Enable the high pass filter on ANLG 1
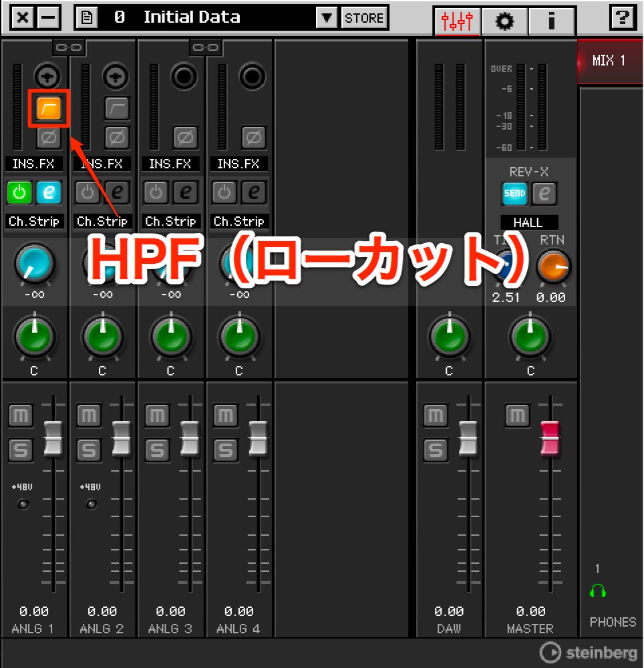The height and width of the screenshot is (668, 644). point(49,108)
